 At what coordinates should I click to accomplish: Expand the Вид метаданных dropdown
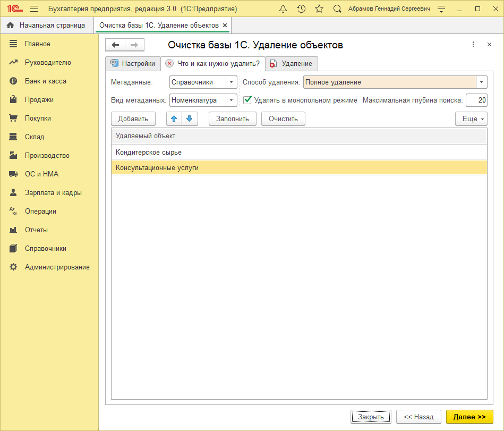coord(231,100)
